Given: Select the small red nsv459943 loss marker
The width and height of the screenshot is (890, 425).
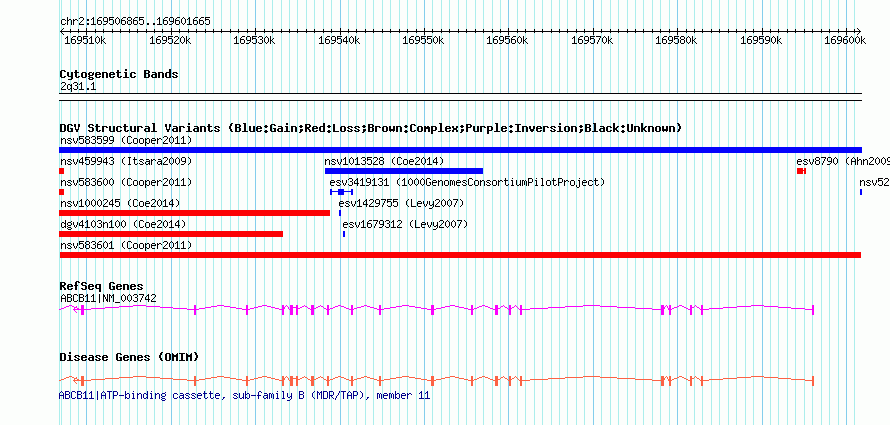Looking at the screenshot, I should 62,171.
